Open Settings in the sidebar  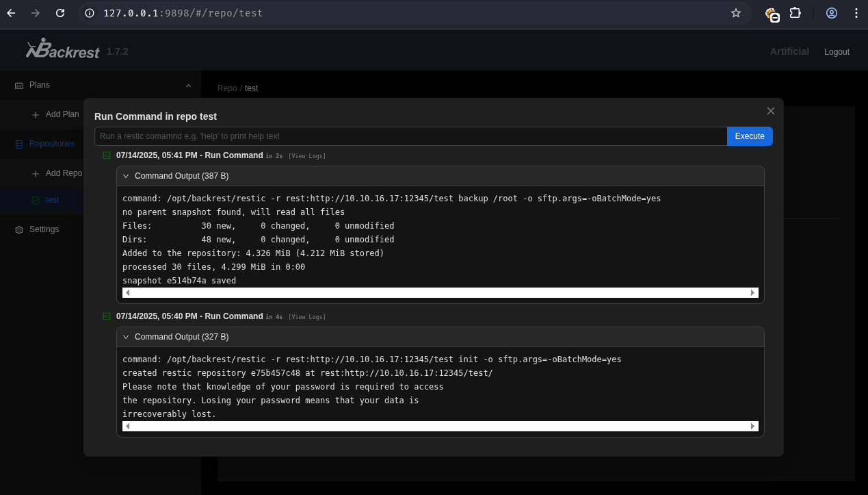[x=44, y=229]
